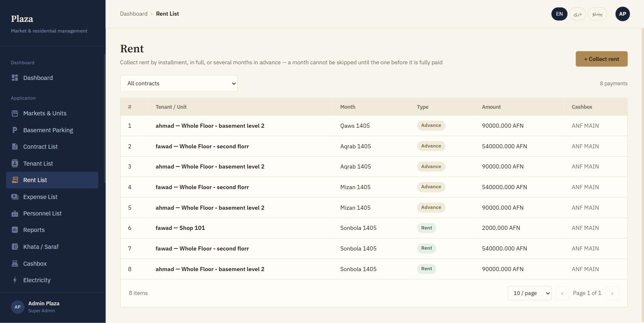
Task: Open the All contracts filter dropdown
Action: click(x=179, y=83)
